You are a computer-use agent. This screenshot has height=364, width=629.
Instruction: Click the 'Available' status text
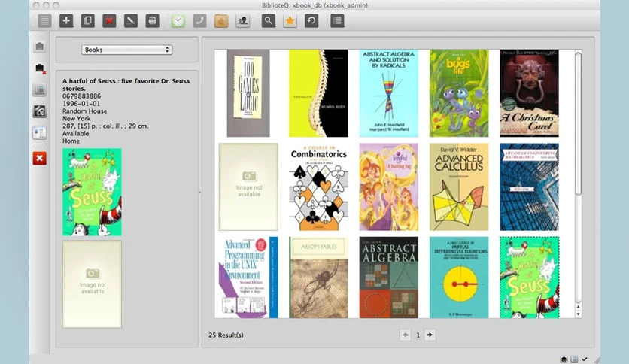pyautogui.click(x=75, y=134)
